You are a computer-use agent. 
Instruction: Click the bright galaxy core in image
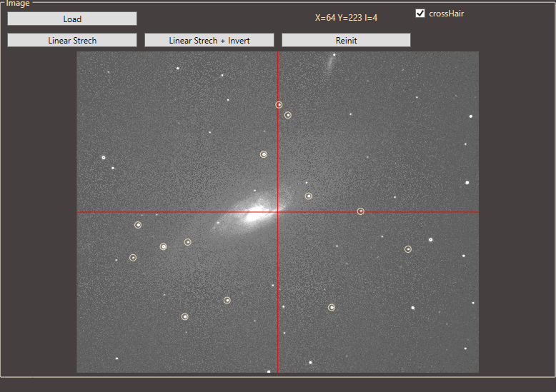[x=254, y=214]
